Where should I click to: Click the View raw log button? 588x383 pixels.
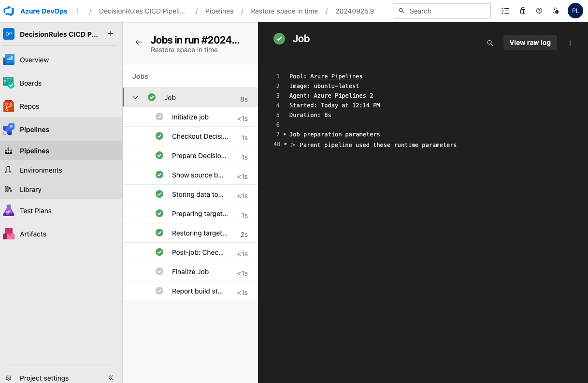click(x=530, y=43)
